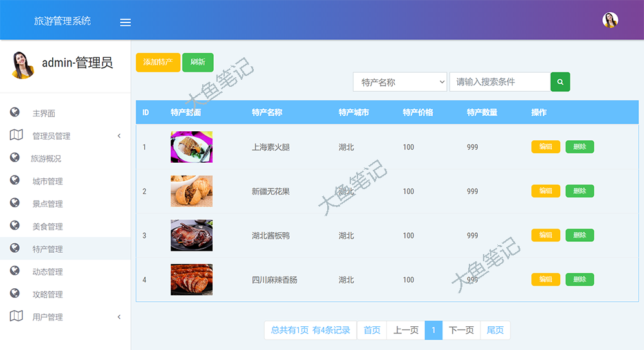Screen dimensions: 644x350
Task: Click the globe icon next to 美食管理
Action: (x=15, y=225)
